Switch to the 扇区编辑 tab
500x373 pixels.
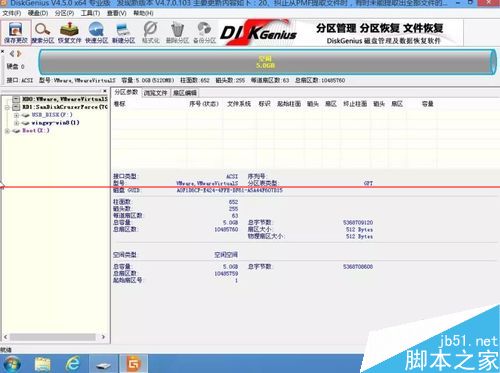(x=185, y=93)
